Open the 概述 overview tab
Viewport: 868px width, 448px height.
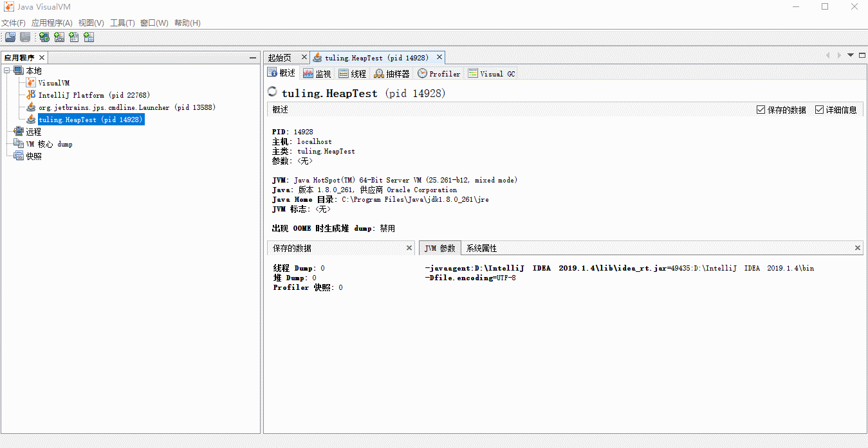tap(282, 73)
